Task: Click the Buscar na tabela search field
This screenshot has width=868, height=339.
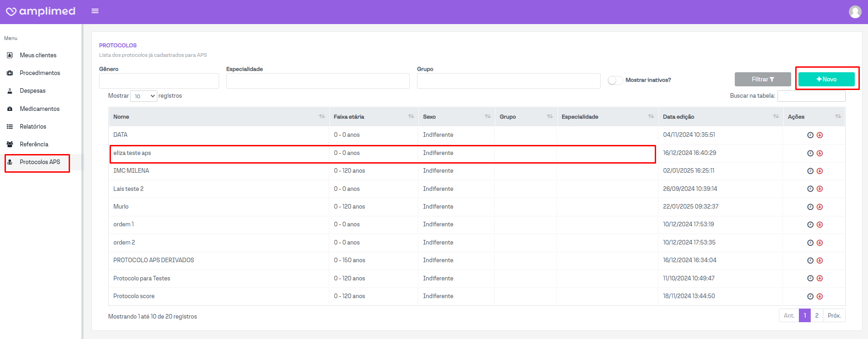Action: (811, 96)
